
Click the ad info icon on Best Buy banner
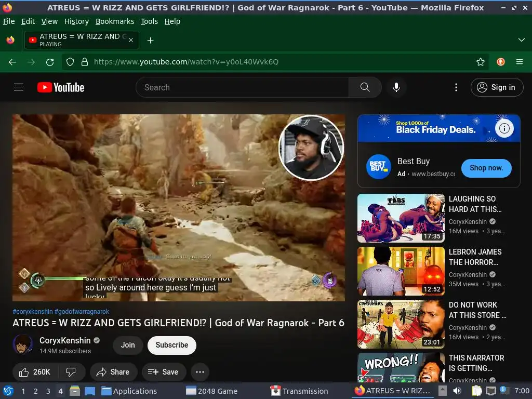pos(504,128)
